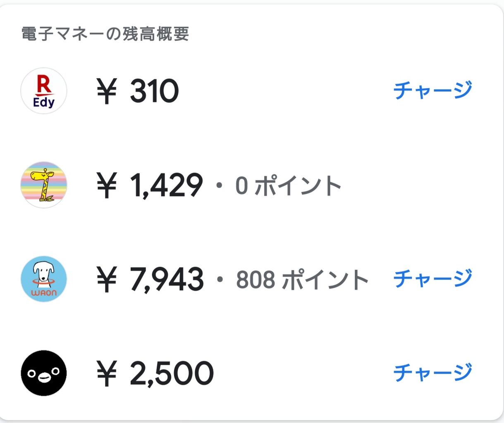Select the ¥ 1,429 nanaco balance amount
Viewport: 504px width, 423px height.
point(150,185)
